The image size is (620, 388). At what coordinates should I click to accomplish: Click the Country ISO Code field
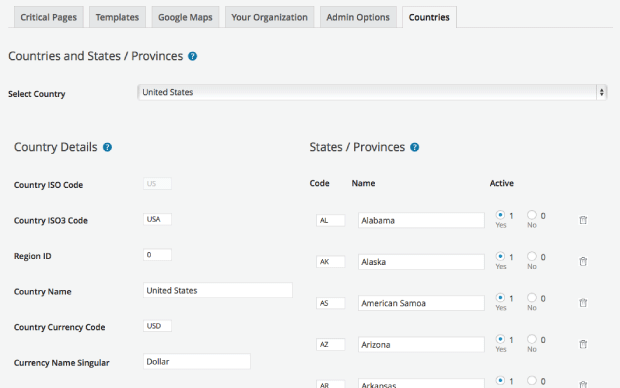[x=157, y=184]
